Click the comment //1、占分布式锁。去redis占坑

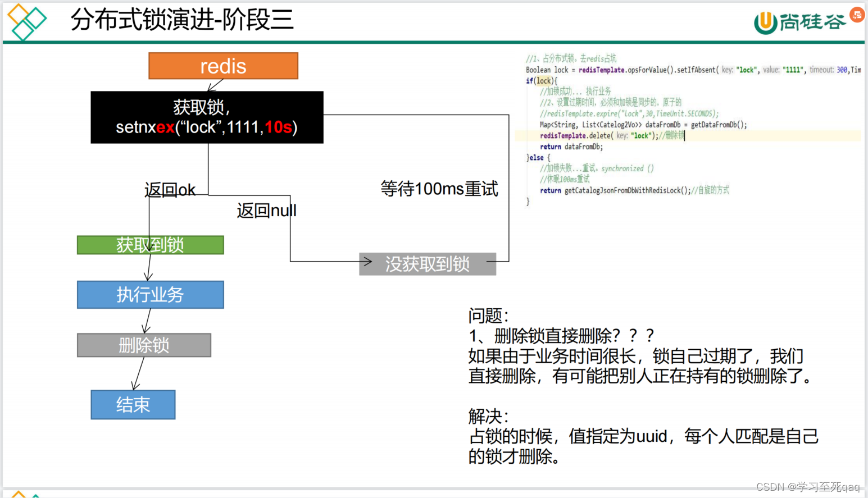(571, 58)
